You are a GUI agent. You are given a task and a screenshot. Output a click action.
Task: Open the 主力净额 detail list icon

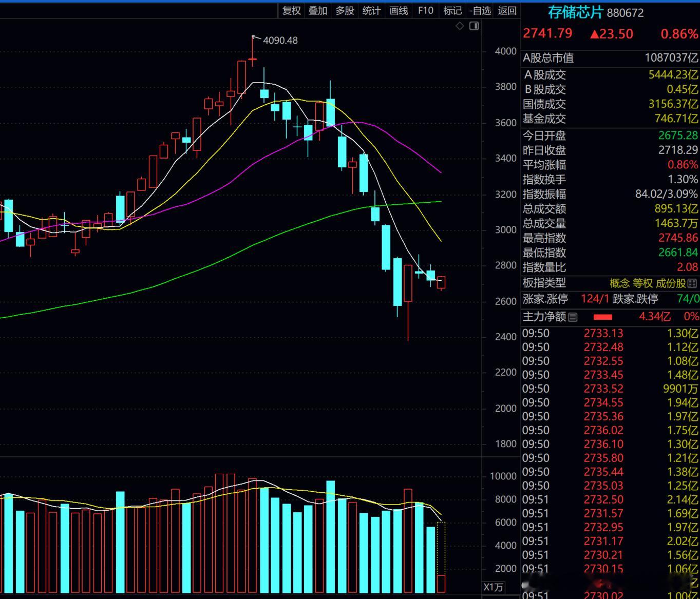[x=573, y=317]
